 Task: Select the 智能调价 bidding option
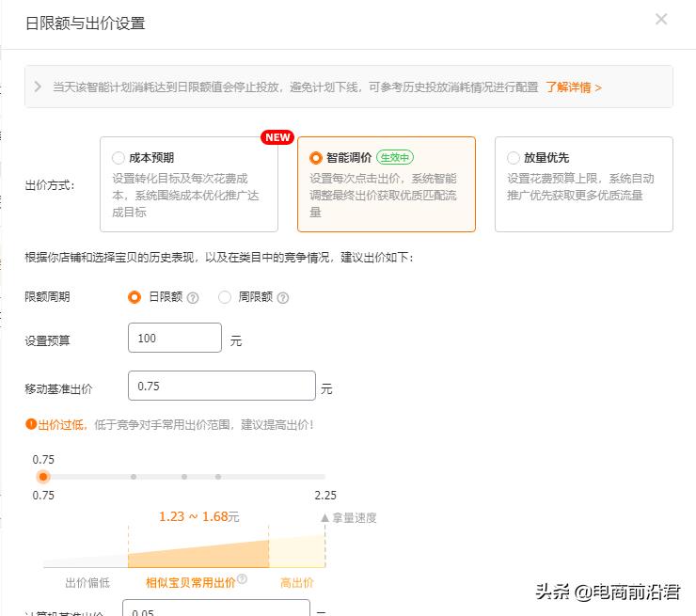pyautogui.click(x=387, y=184)
